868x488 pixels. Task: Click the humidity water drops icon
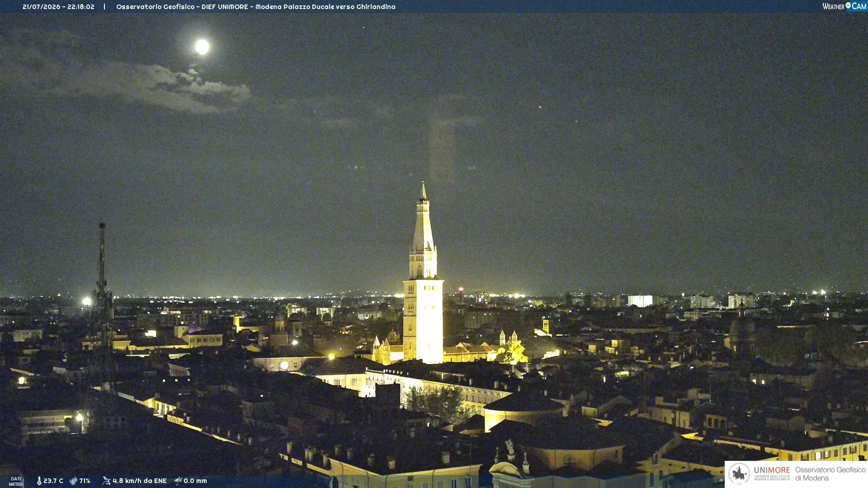73,481
